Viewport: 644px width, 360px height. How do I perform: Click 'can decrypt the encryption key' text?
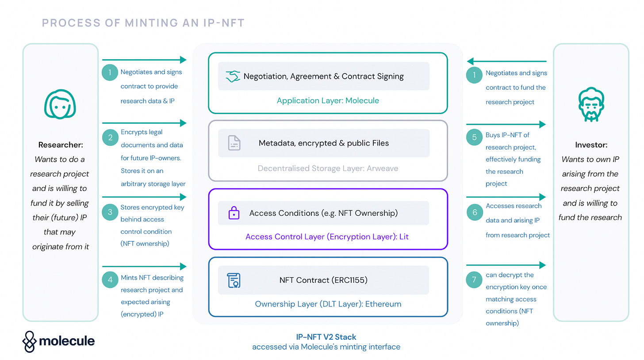point(516,281)
